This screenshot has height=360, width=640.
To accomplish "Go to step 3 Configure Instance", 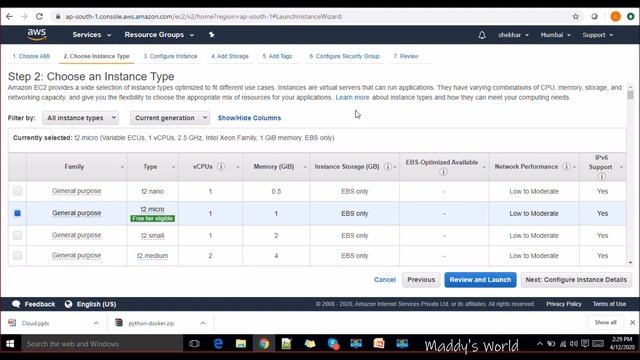I will 170,56.
